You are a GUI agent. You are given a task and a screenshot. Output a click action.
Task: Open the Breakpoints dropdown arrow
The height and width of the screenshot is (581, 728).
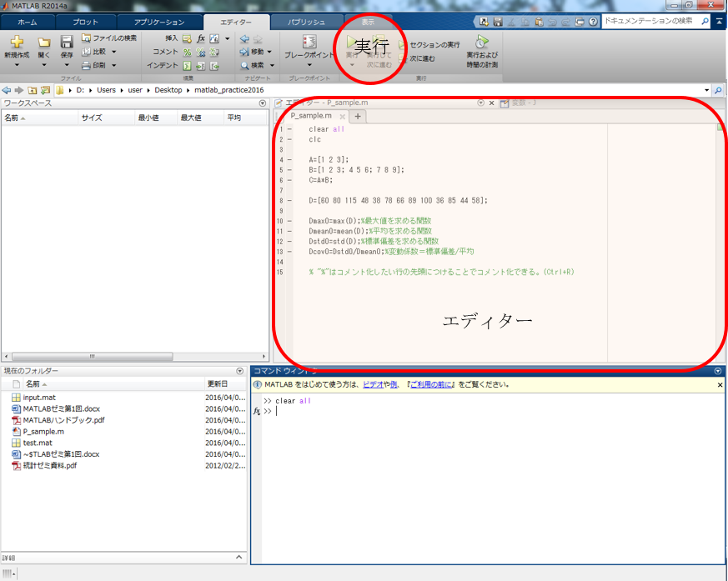click(x=309, y=65)
